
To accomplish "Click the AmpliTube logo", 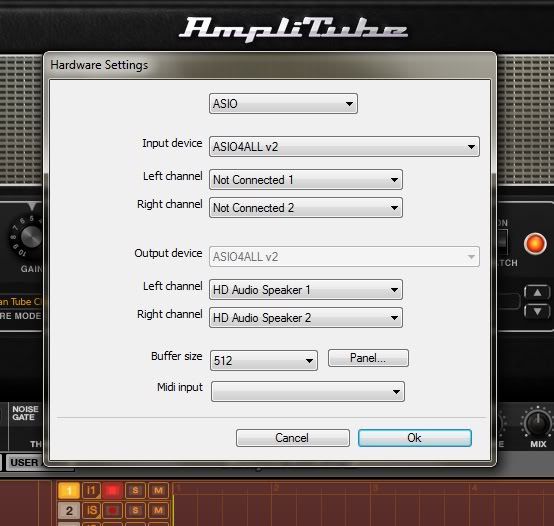I will 293,29.
